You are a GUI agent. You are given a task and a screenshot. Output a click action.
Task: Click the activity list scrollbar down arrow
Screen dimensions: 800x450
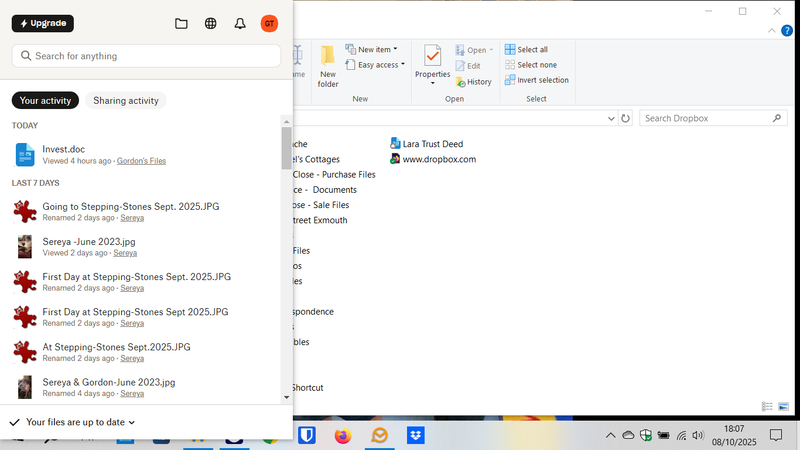tap(287, 397)
